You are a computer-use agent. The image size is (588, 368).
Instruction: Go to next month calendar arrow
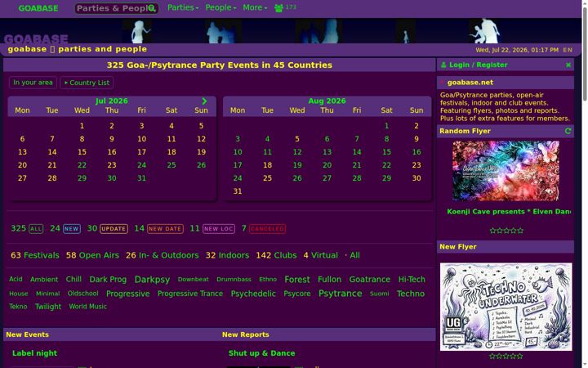click(x=204, y=101)
